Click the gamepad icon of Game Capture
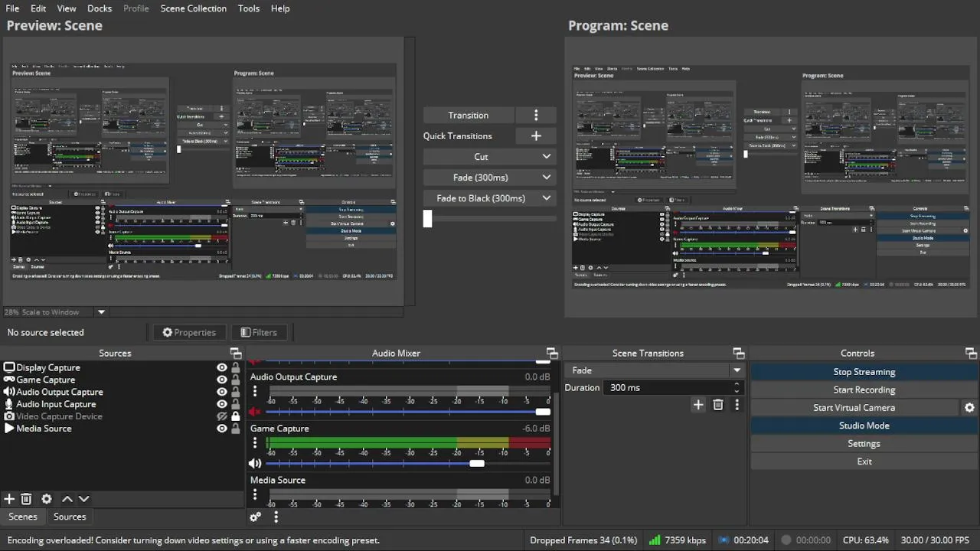Viewport: 980px width, 551px height. pyautogui.click(x=9, y=380)
